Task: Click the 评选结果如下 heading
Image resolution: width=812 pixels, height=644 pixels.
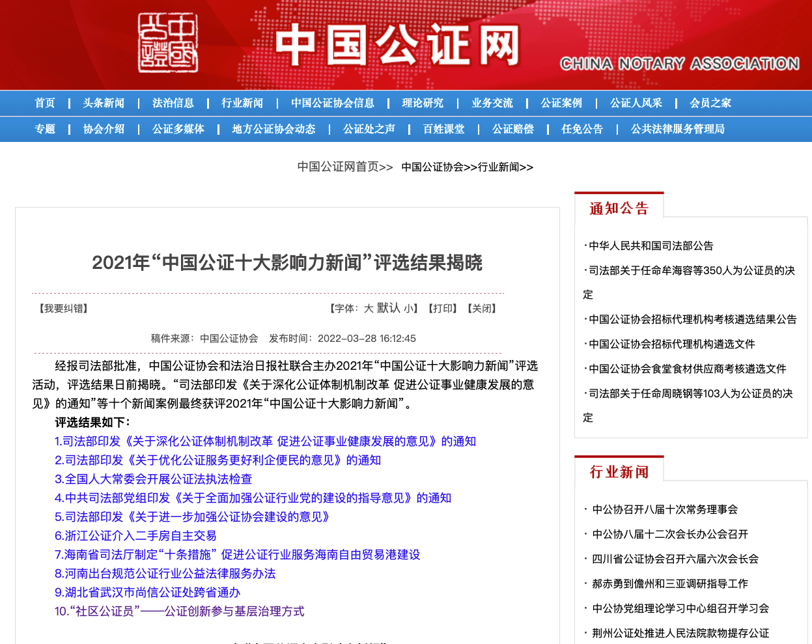Action: [92, 423]
